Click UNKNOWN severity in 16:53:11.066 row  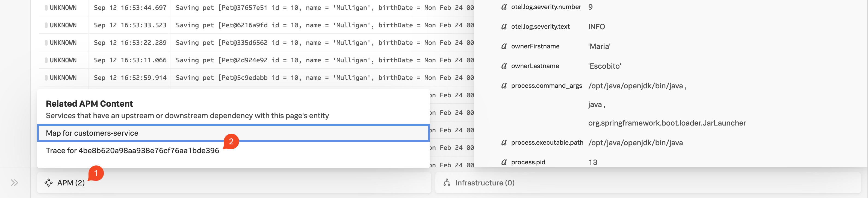pyautogui.click(x=63, y=60)
